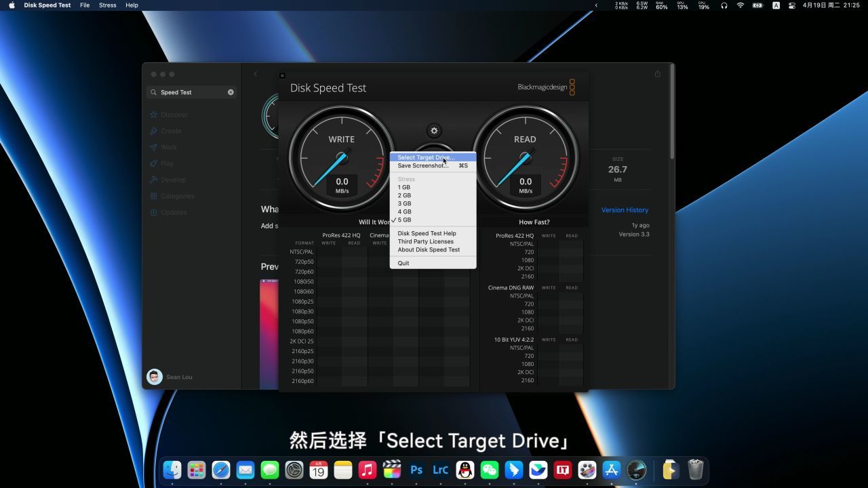Open QQ penguin icon in the dock
The height and width of the screenshot is (488, 868).
tap(465, 470)
